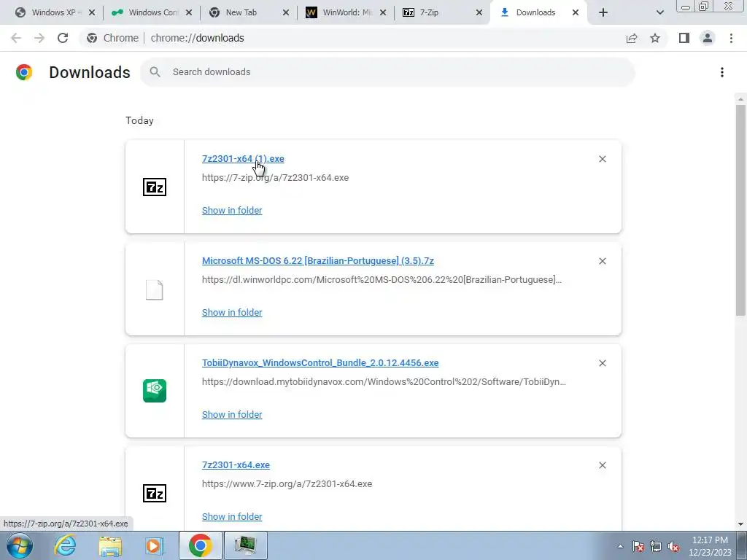747x560 pixels.
Task: Remove TobiiDynavox download from list
Action: [x=602, y=363]
